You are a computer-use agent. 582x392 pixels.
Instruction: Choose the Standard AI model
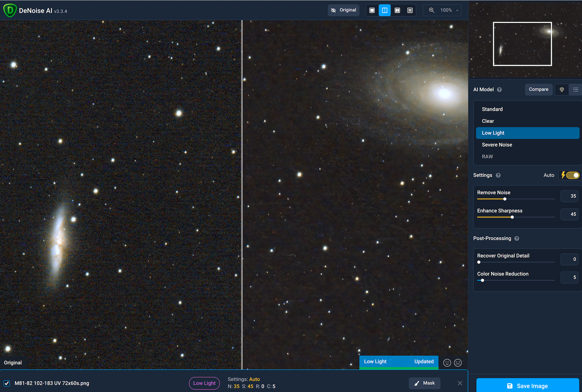[492, 109]
